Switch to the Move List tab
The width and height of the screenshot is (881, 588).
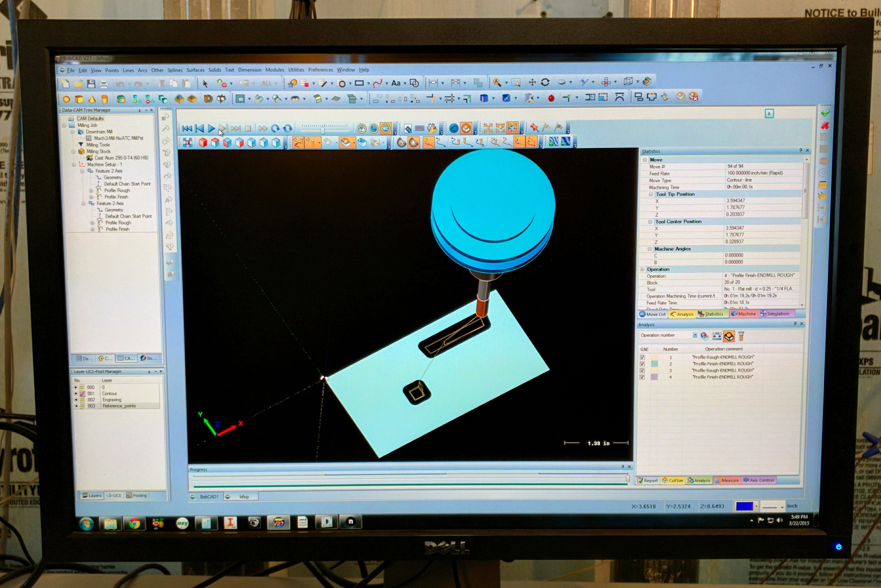[653, 314]
